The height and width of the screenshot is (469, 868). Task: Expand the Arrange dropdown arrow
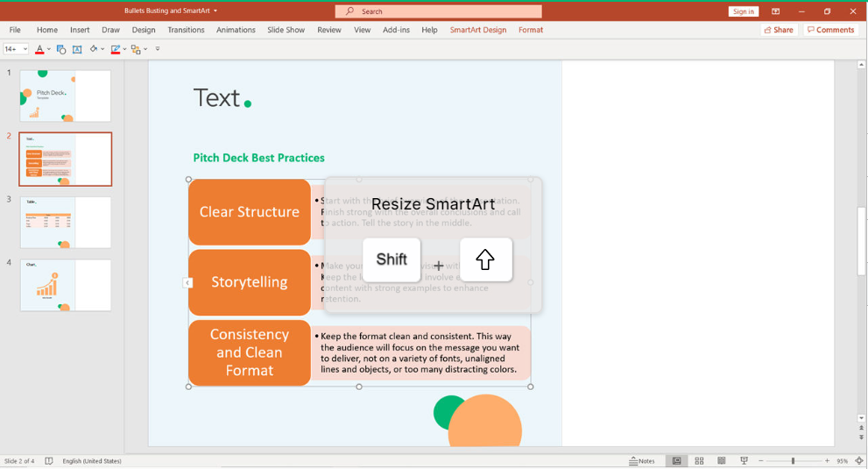145,49
